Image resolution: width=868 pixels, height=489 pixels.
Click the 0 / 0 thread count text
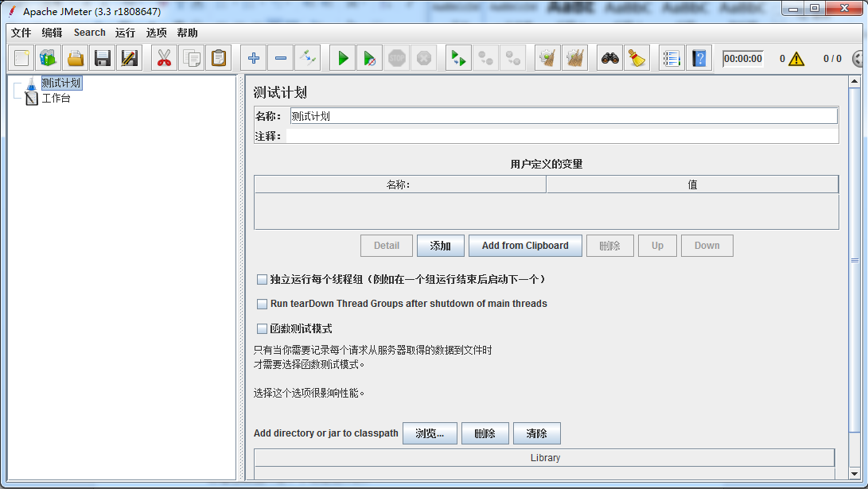pos(832,59)
